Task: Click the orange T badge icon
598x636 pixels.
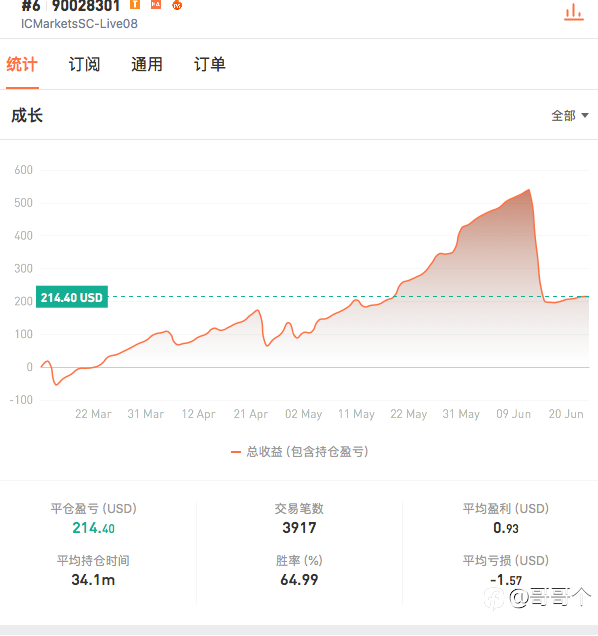Action: point(135,4)
